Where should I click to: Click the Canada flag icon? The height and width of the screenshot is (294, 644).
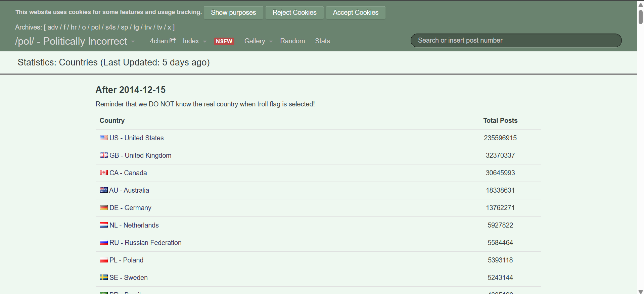104,173
